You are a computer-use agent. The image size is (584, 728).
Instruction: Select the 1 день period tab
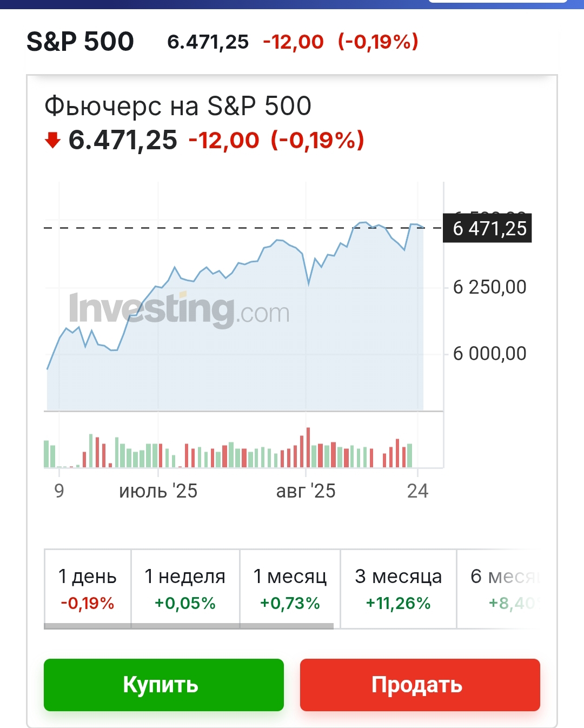[x=88, y=588]
